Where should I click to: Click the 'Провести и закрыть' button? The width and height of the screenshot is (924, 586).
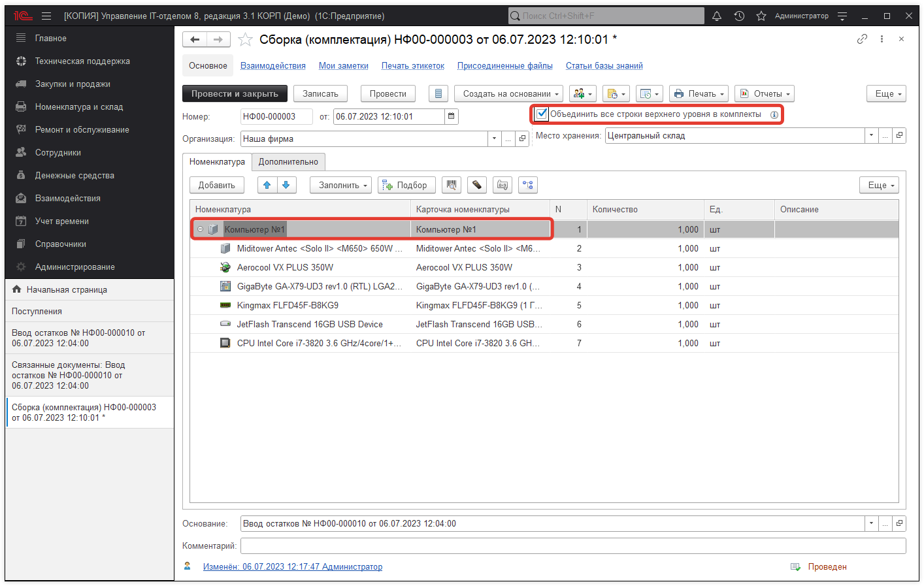235,93
